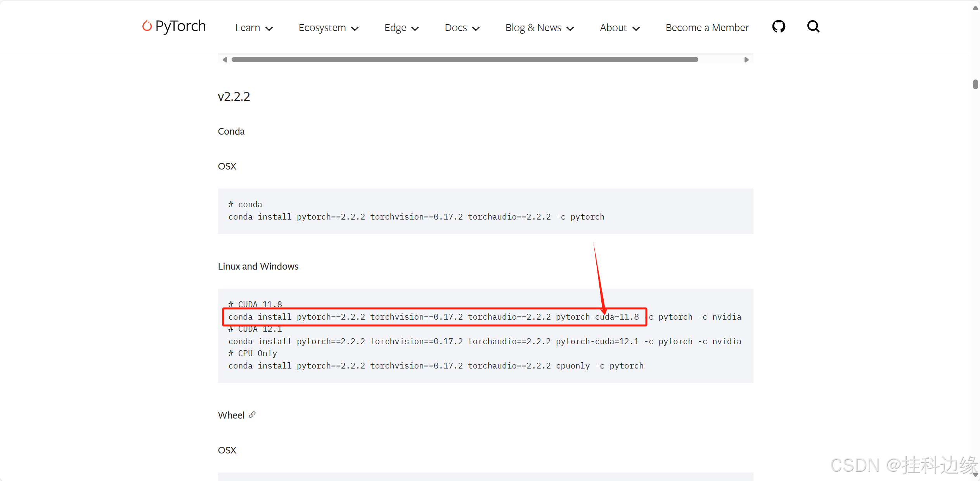Click the code block right scroll arrow

(746, 60)
